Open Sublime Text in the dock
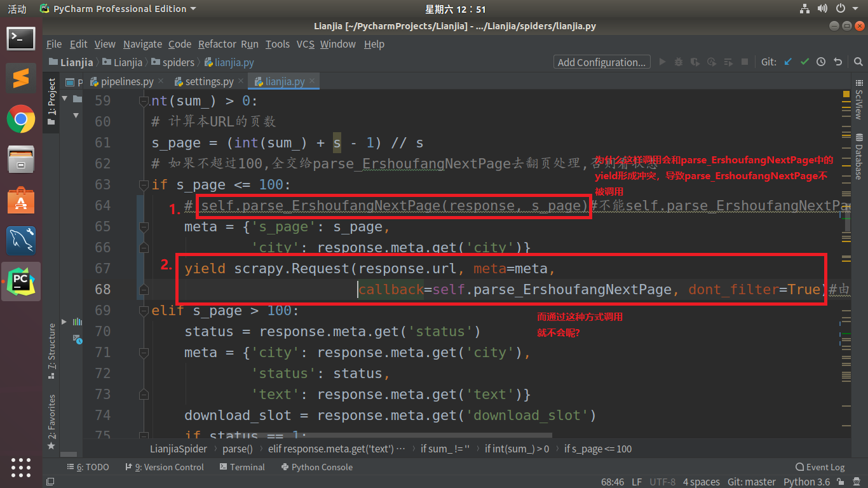 21,79
